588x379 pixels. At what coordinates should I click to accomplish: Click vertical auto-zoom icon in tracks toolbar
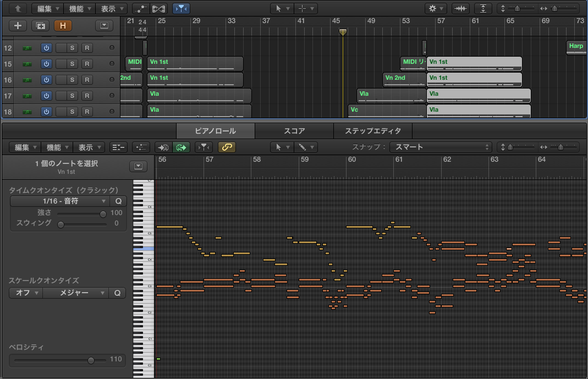(x=483, y=8)
